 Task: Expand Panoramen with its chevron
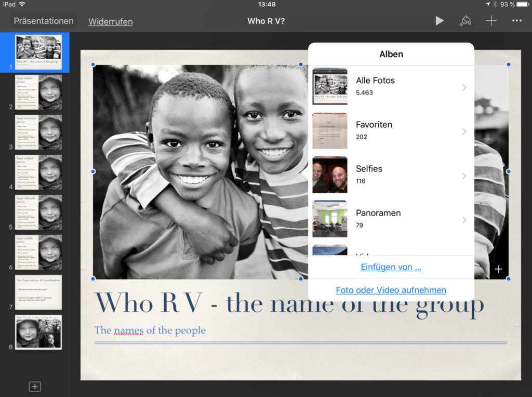click(464, 220)
